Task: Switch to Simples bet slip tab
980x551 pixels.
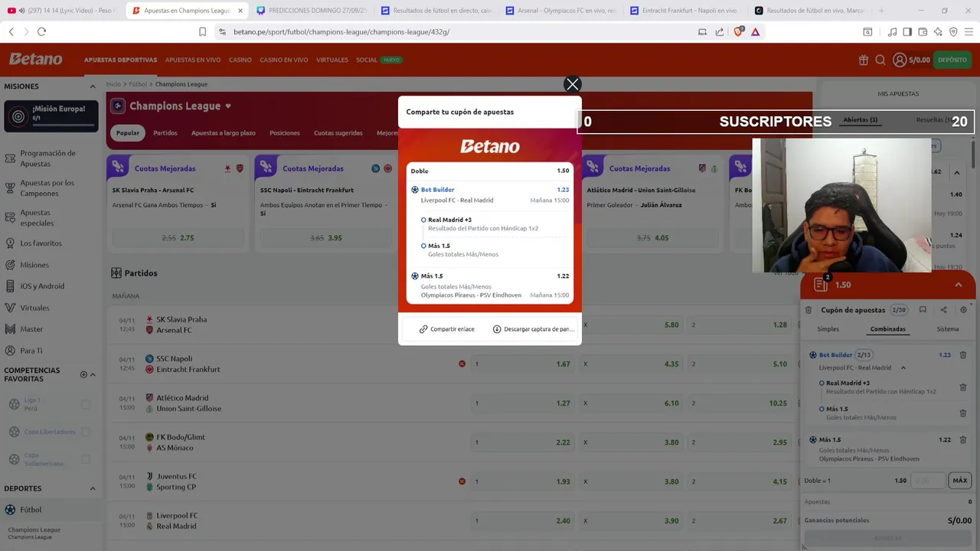Action: point(828,329)
